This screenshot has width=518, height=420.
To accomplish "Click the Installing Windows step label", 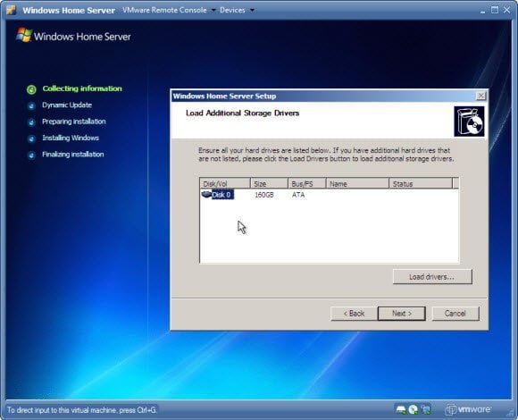I will pyautogui.click(x=71, y=138).
